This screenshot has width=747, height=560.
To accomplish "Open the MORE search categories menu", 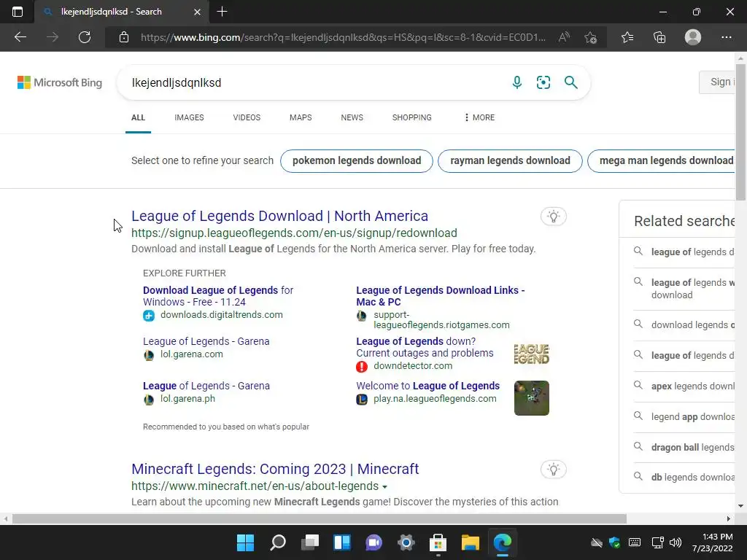I will tap(479, 117).
